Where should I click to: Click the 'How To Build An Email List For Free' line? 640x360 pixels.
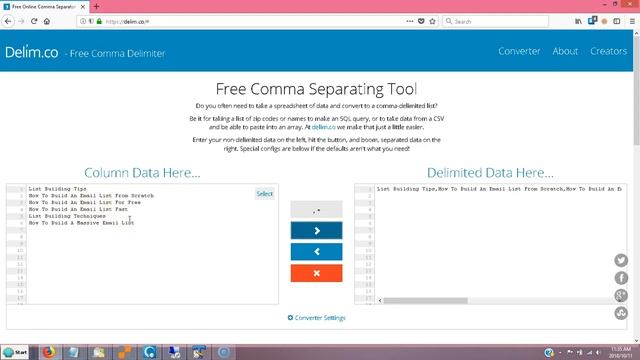pyautogui.click(x=84, y=202)
